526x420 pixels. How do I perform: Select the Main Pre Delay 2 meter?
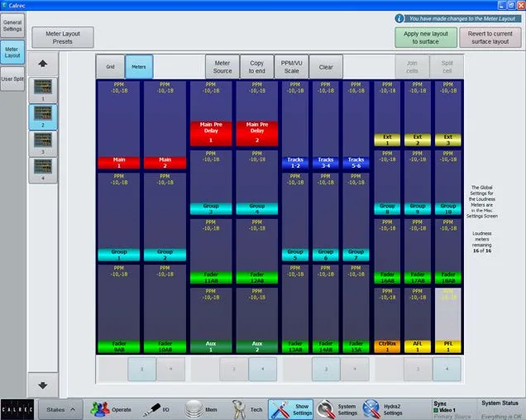(x=257, y=113)
